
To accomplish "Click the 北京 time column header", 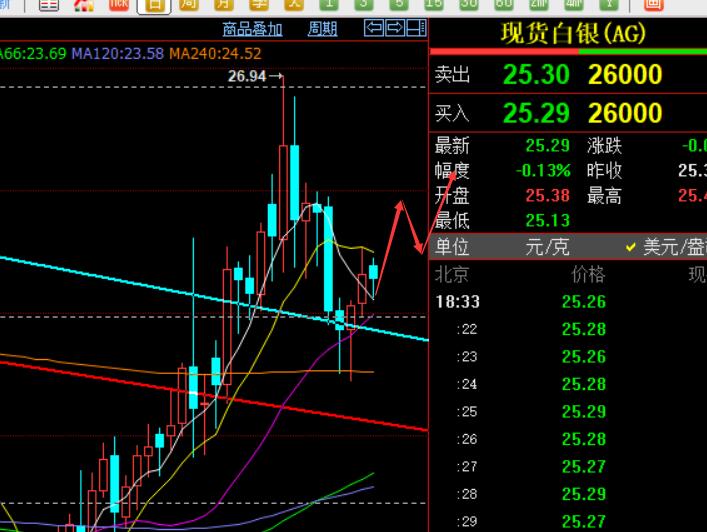I will [x=452, y=275].
